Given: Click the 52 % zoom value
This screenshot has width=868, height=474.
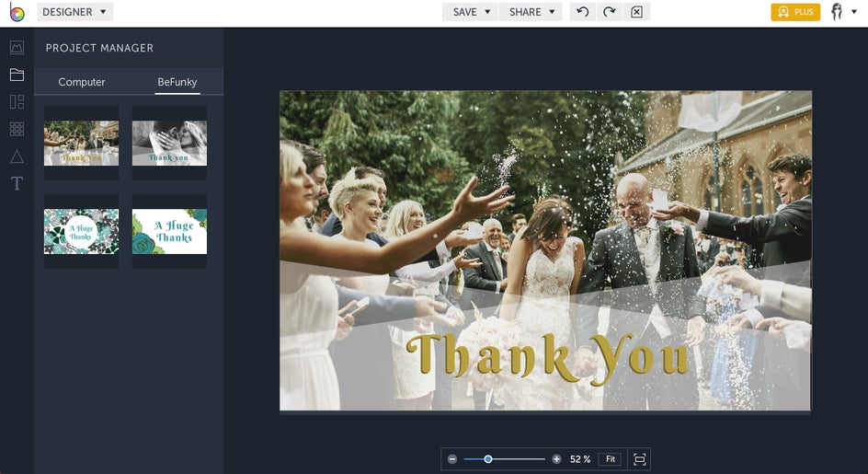Looking at the screenshot, I should coord(579,459).
